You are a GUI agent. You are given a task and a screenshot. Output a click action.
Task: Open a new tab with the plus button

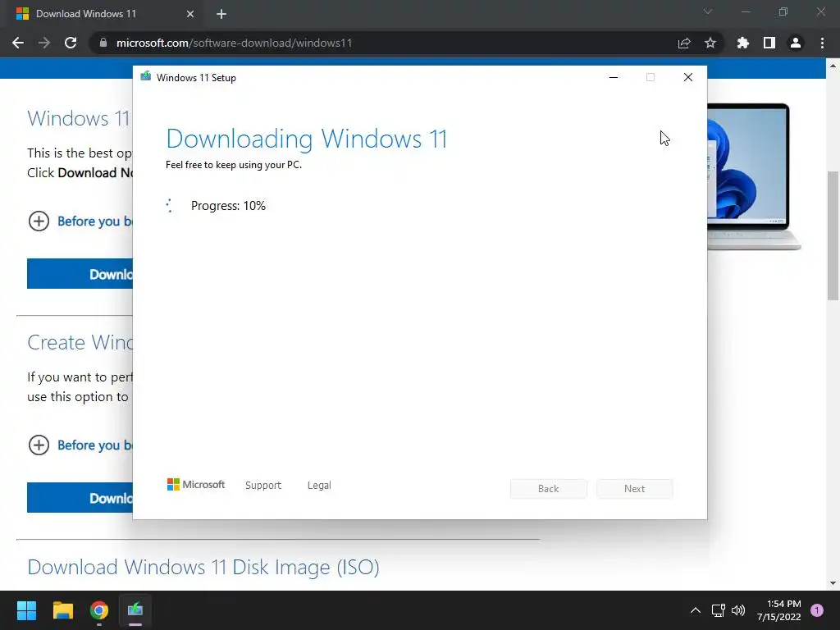pos(221,14)
